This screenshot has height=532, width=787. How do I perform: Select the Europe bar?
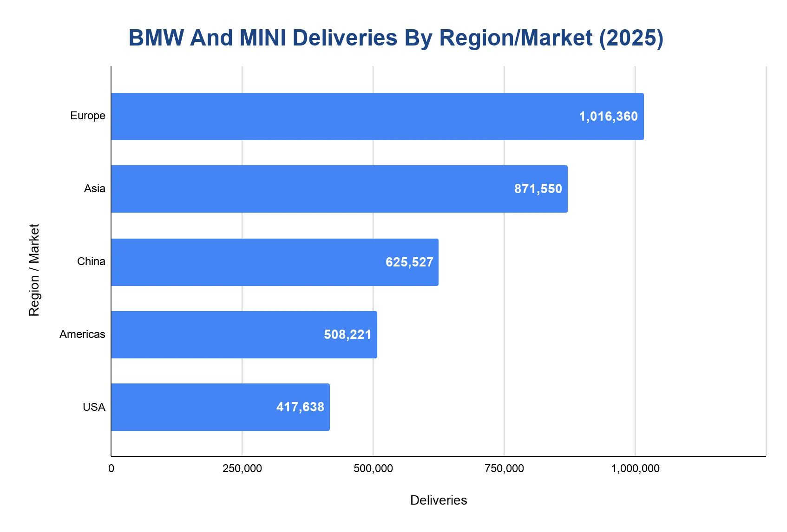[377, 117]
